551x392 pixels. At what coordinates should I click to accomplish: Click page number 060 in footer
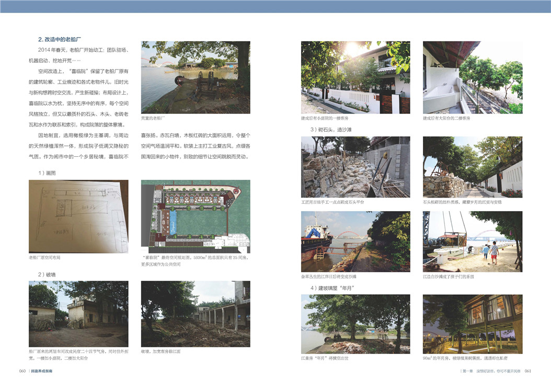click(22, 371)
